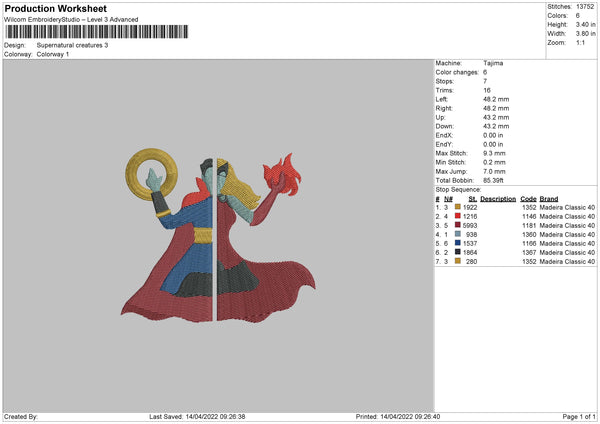The width and height of the screenshot is (600, 424).
Task: Click the Description column header
Action: tap(498, 198)
